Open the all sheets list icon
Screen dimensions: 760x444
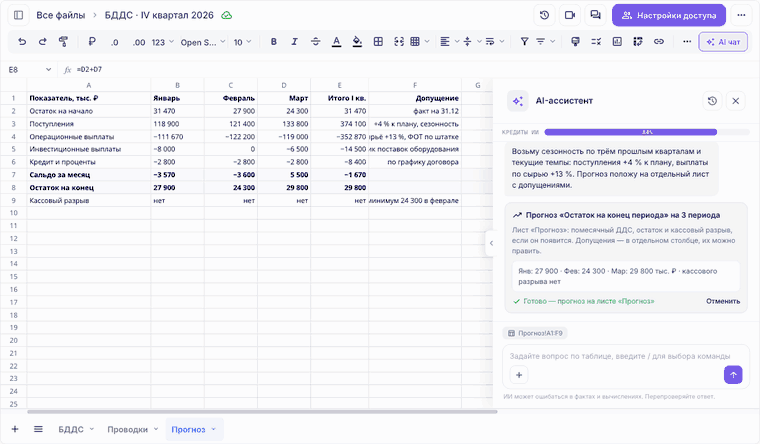click(x=38, y=429)
